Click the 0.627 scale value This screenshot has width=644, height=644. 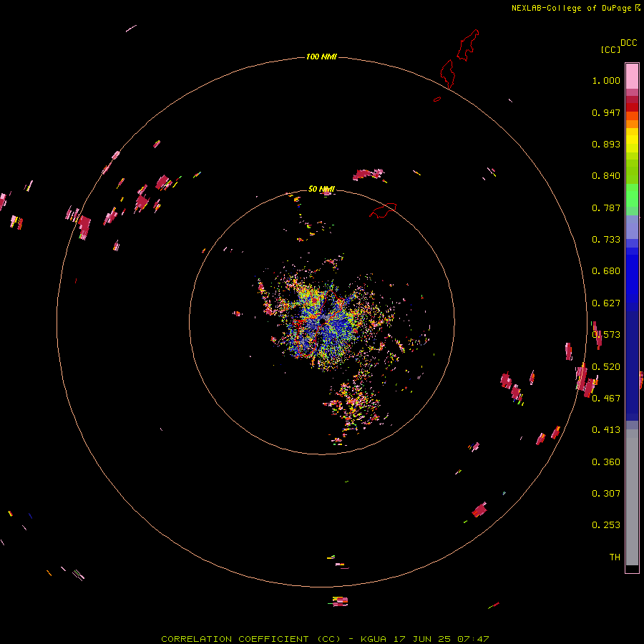click(606, 303)
